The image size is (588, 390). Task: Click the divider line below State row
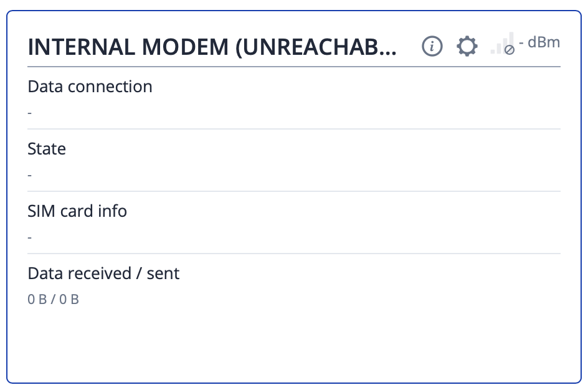pos(294,191)
